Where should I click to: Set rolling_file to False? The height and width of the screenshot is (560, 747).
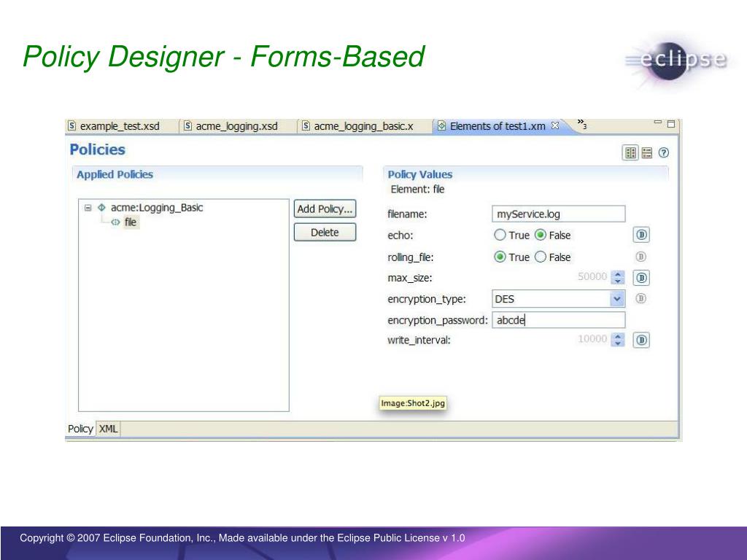tap(541, 257)
